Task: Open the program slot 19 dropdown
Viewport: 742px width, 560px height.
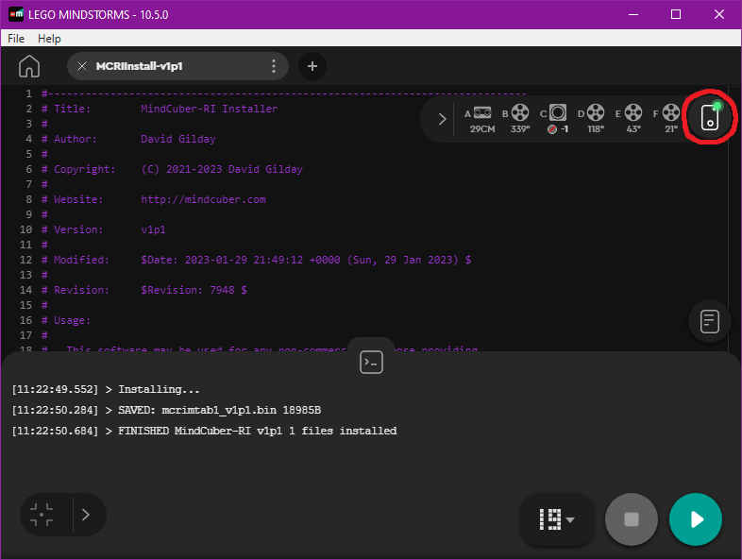Action: 557,519
